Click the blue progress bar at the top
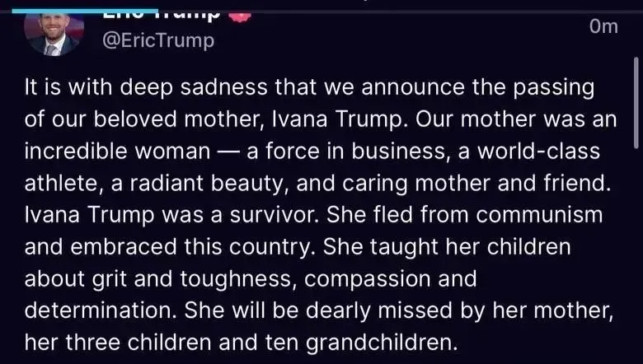The width and height of the screenshot is (643, 364). [x=85, y=11]
